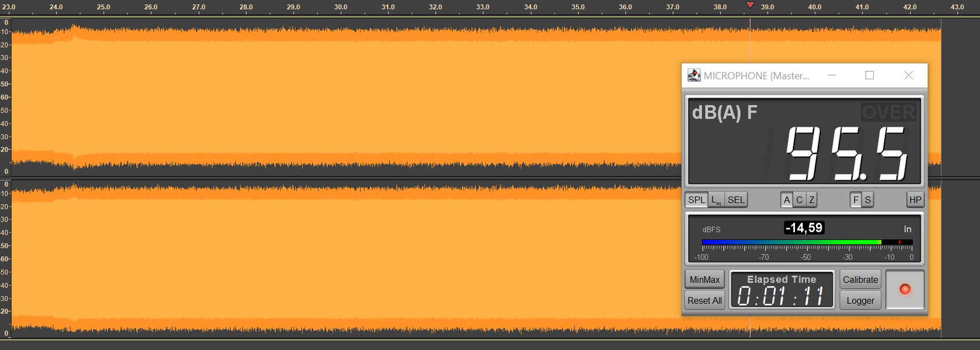The image size is (980, 350).
Task: Close the MICROPHONE meter window
Action: click(908, 75)
